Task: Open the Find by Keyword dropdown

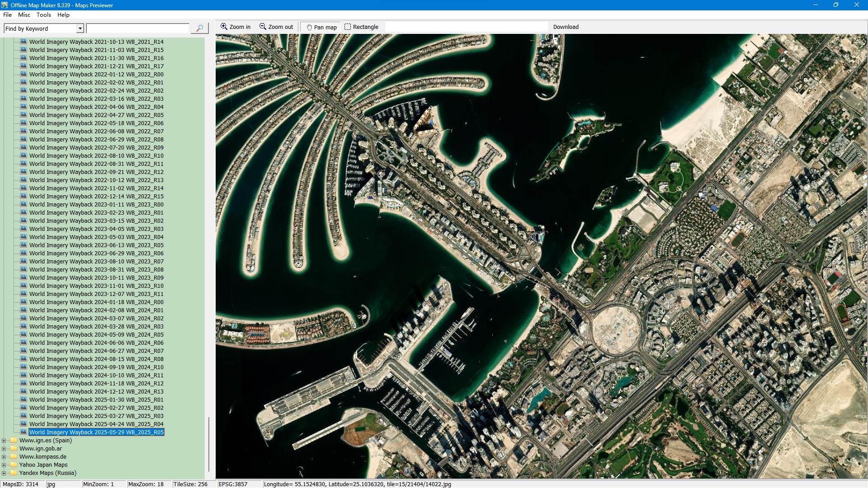Action: click(x=80, y=28)
